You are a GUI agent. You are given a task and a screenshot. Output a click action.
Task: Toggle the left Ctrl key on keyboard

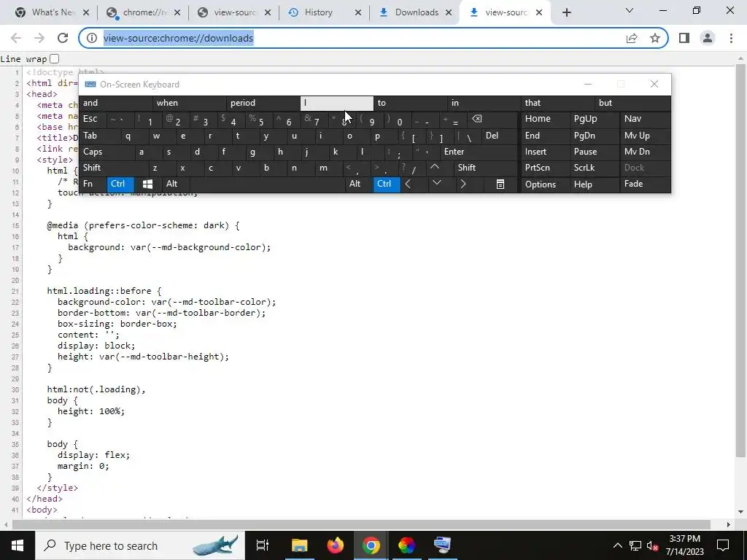120,184
